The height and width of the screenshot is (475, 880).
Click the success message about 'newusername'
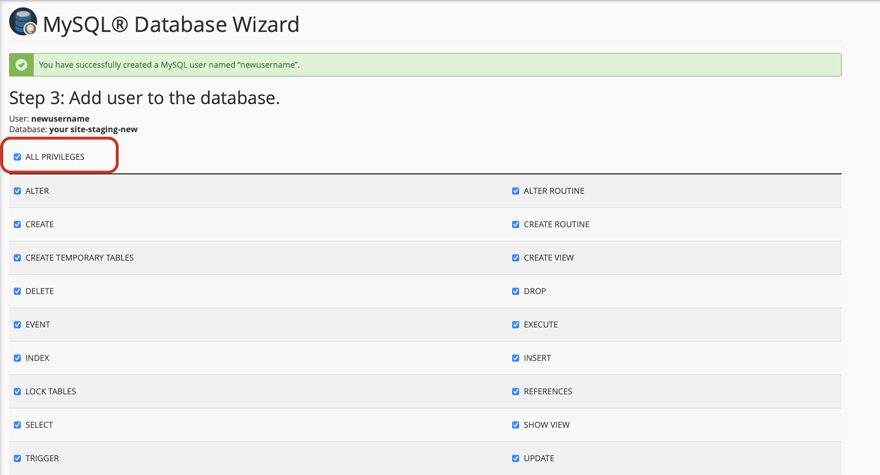[169, 65]
